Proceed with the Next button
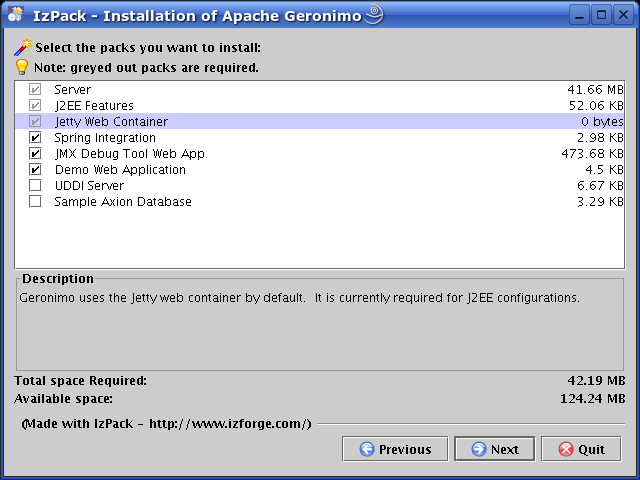Image resolution: width=640 pixels, height=480 pixels. [494, 449]
